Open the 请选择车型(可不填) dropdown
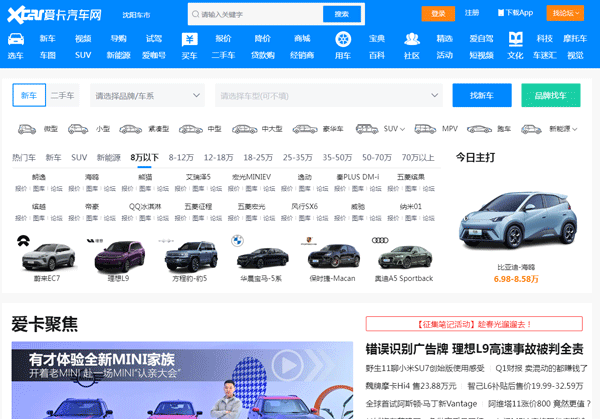This screenshot has width=600, height=419. [329, 95]
